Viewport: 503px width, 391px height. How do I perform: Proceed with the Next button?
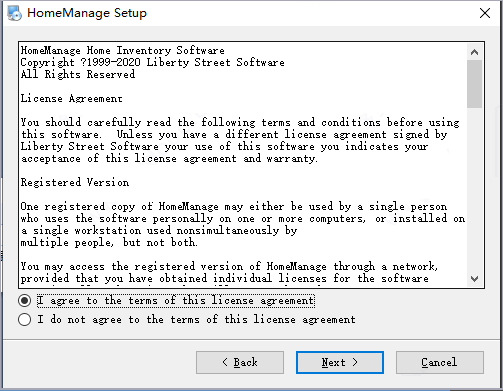point(340,362)
